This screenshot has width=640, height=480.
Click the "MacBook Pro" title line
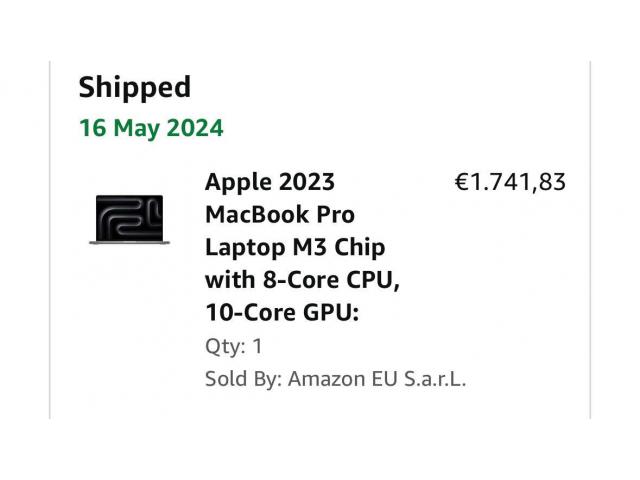point(279,215)
